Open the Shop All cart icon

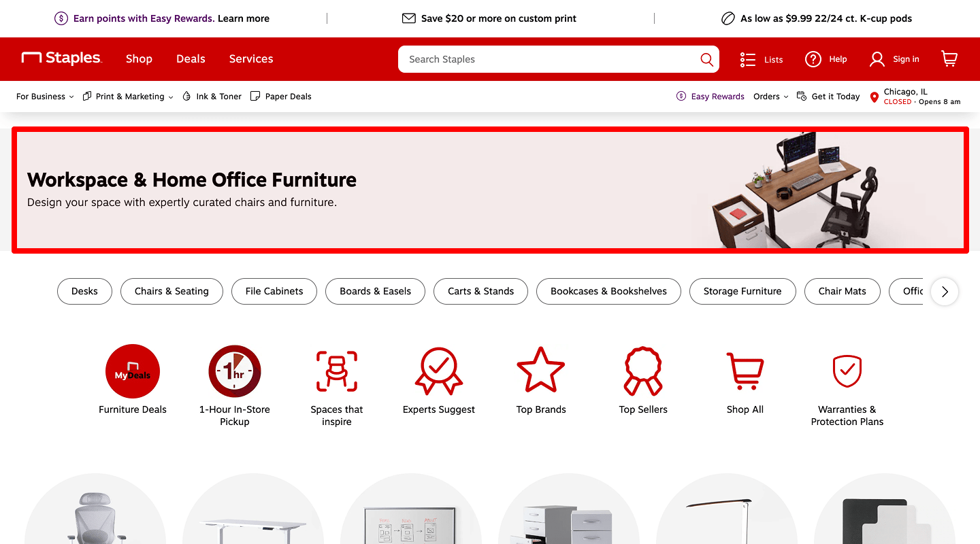[x=745, y=371]
